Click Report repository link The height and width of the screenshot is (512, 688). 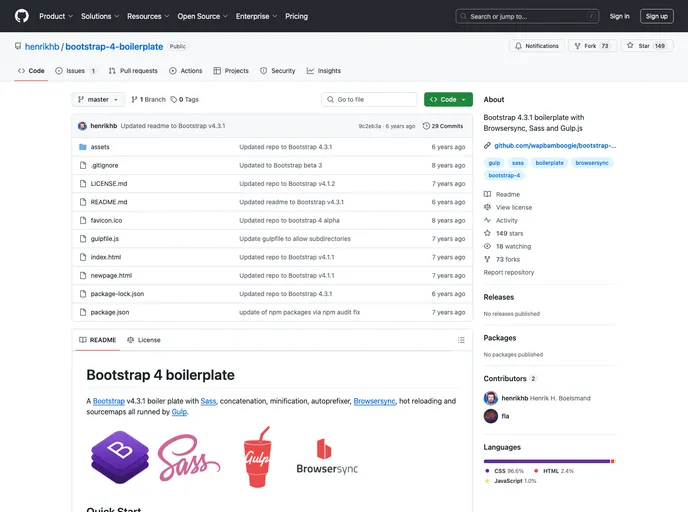point(509,272)
